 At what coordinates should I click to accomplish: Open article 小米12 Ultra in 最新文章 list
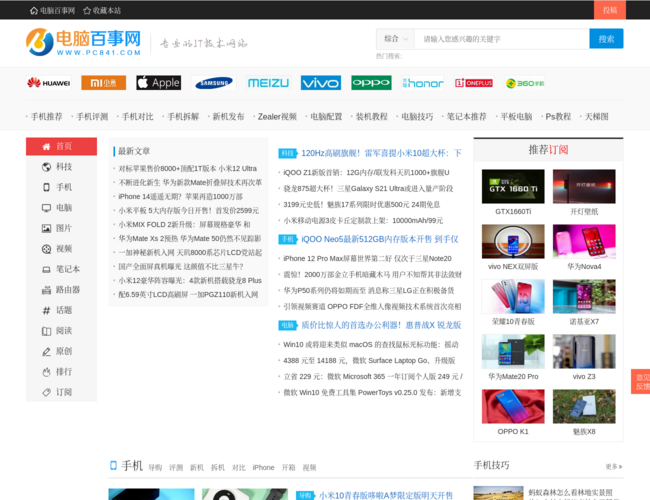[x=187, y=168]
